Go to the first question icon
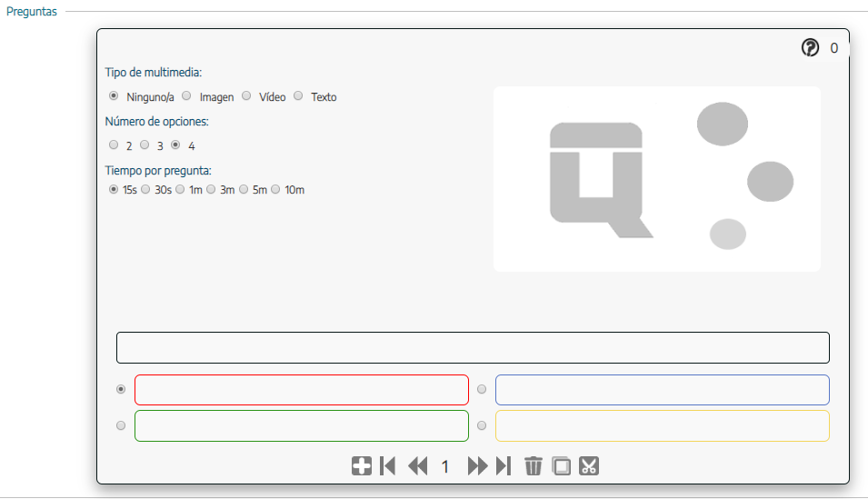This screenshot has width=868, height=499. click(388, 466)
